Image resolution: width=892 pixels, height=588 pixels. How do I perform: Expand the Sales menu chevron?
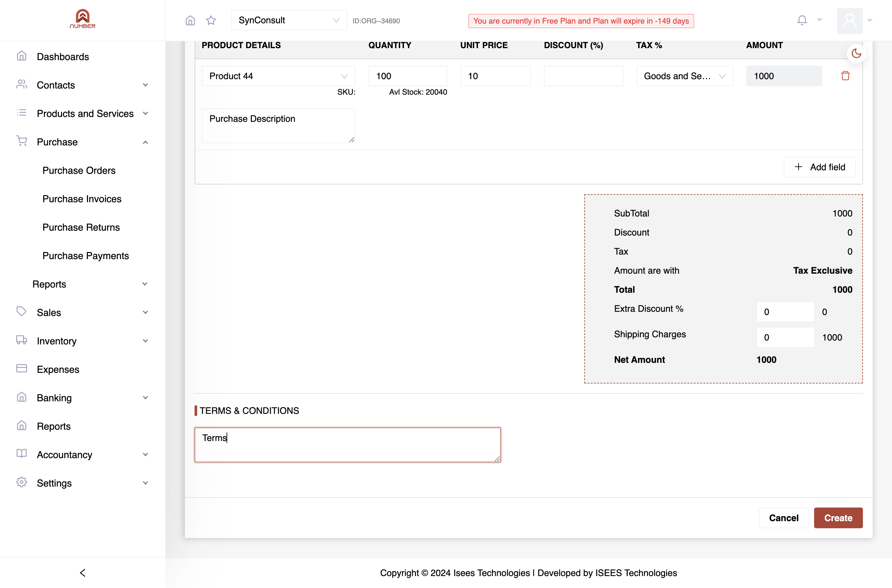[145, 312]
